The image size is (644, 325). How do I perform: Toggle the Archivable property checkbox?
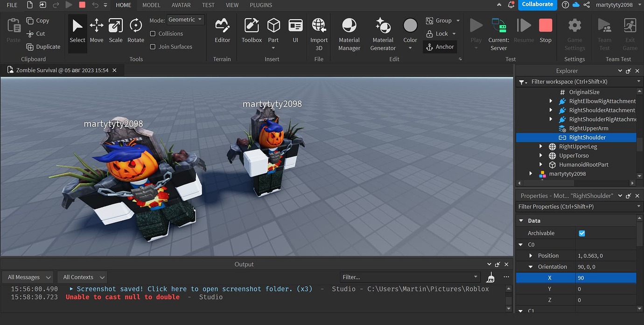pyautogui.click(x=581, y=233)
